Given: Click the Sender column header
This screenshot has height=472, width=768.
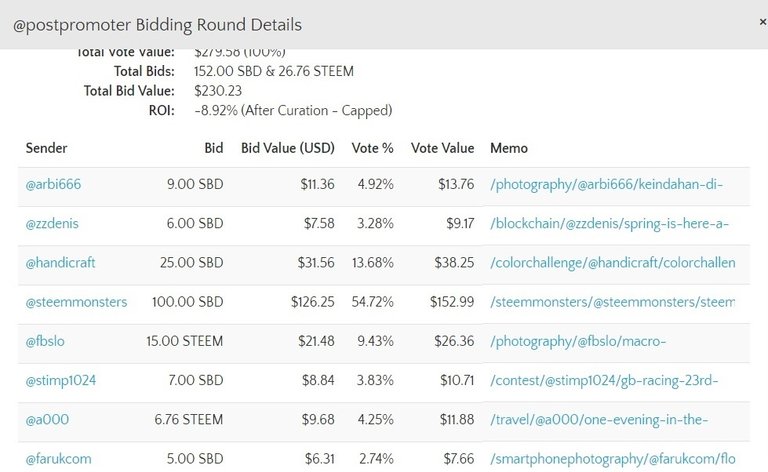Looking at the screenshot, I should point(47,148).
